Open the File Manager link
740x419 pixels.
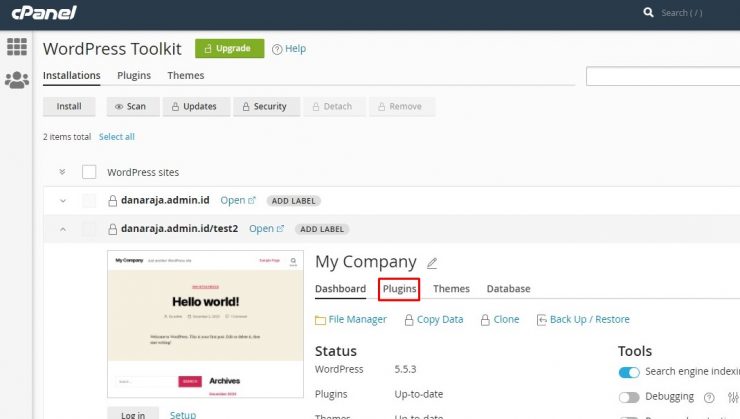click(357, 319)
